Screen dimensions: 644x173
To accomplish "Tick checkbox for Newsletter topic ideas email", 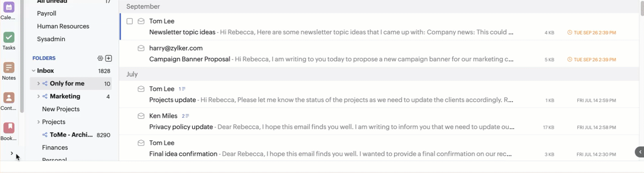I will 130,21.
